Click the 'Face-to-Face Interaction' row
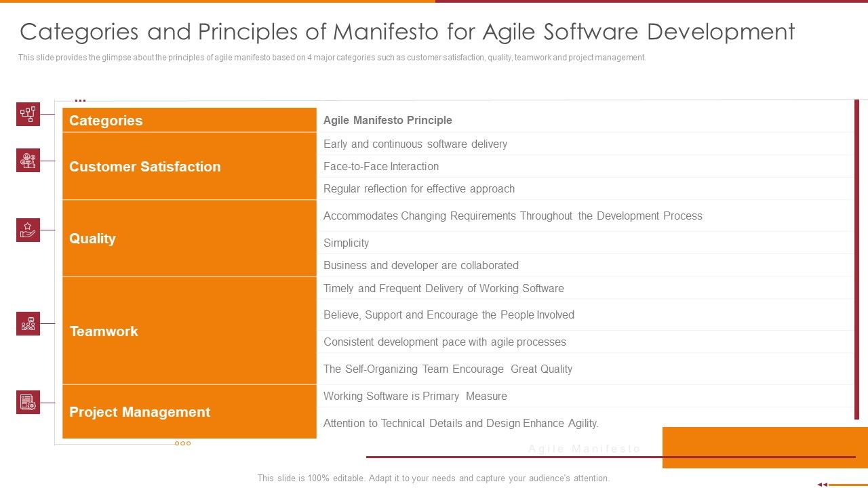 (585, 166)
